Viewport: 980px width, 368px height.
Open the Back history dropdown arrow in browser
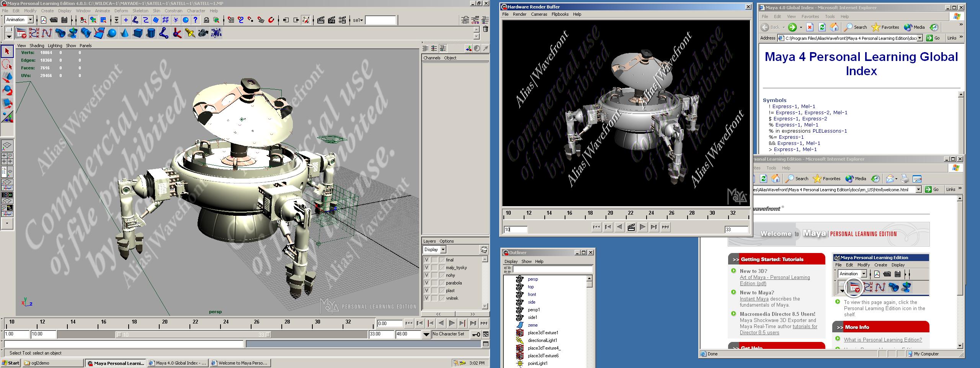(x=784, y=27)
